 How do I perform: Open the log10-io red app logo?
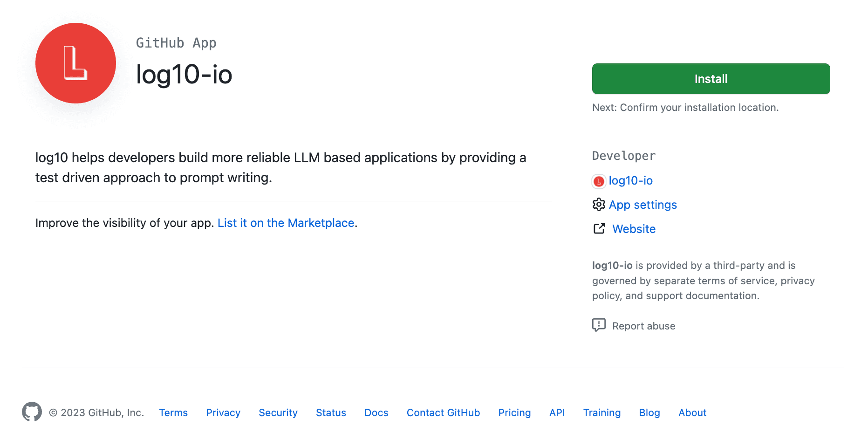tap(75, 63)
